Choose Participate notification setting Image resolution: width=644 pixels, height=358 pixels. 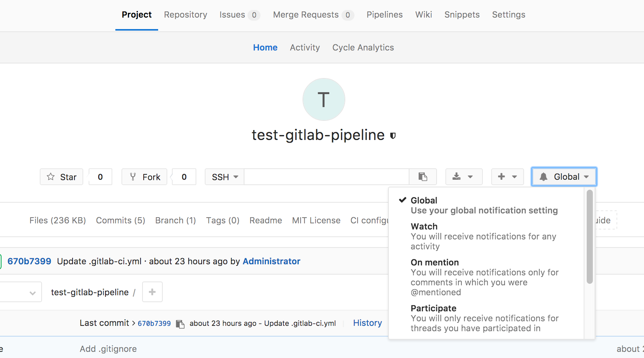433,308
